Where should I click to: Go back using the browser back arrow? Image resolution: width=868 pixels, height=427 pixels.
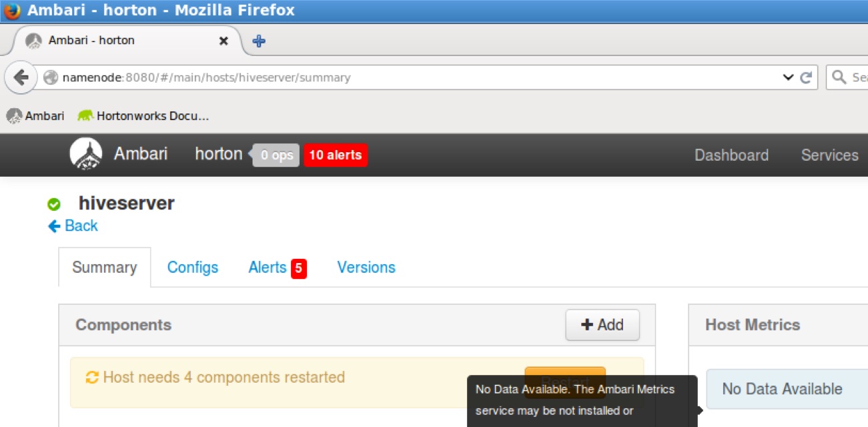click(21, 77)
